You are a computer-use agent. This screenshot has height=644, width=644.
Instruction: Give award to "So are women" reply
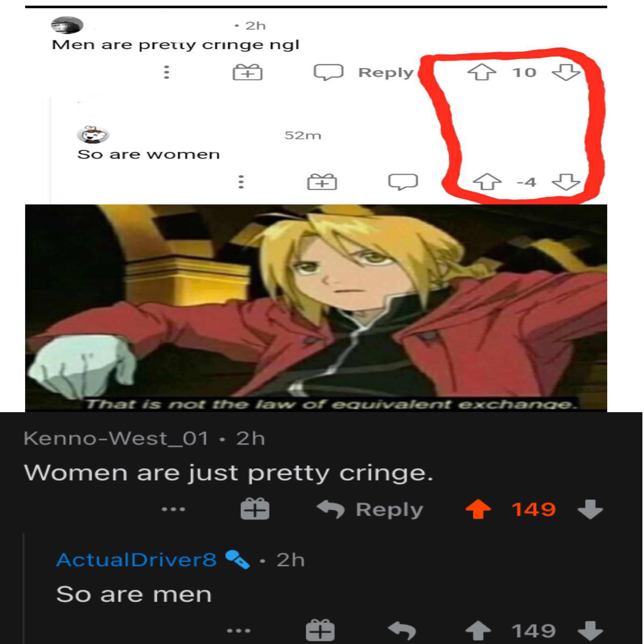[x=322, y=182]
